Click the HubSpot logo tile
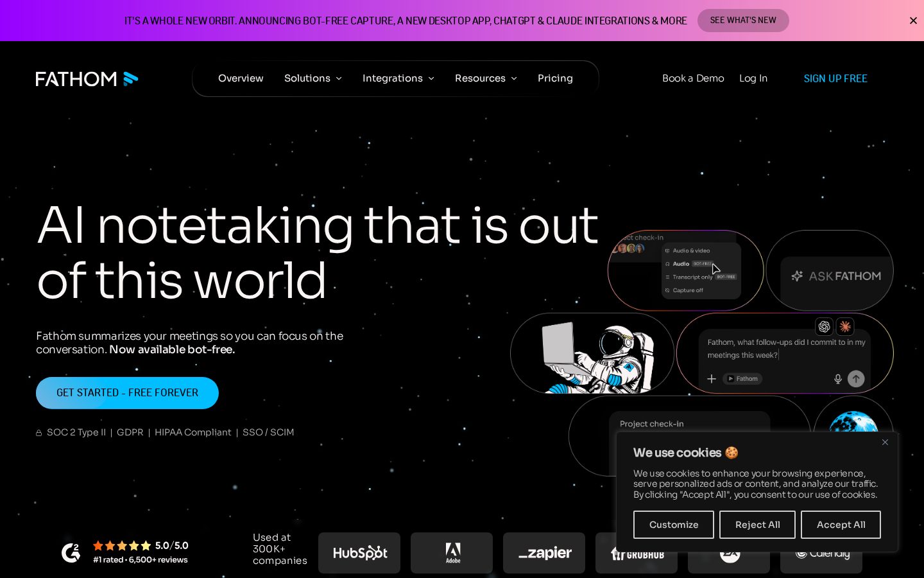Screen dimensions: 924x578 [359, 553]
